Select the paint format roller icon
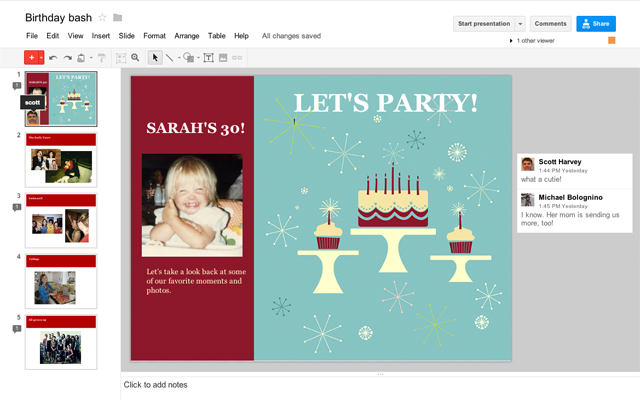Screen dimensions: 640x400 [102, 58]
